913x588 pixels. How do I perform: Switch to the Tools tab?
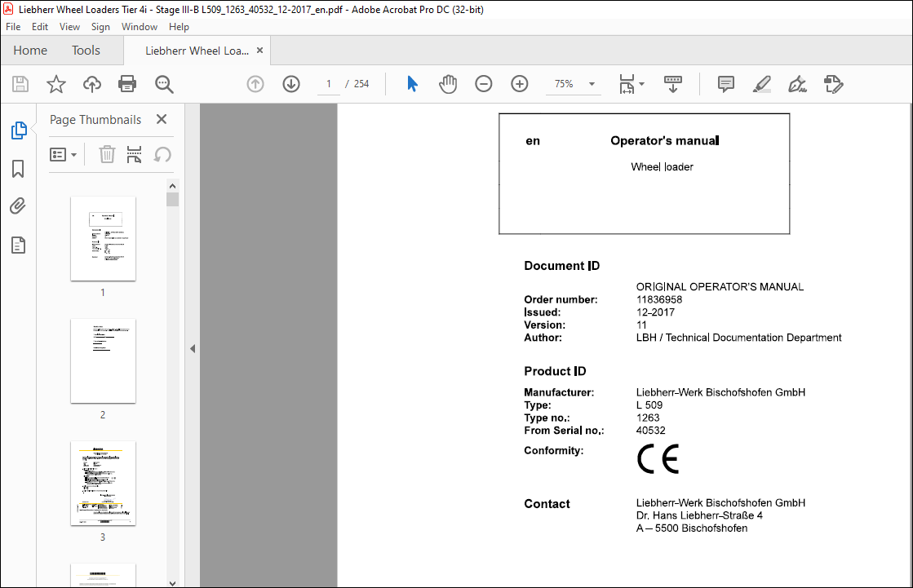[x=86, y=51]
